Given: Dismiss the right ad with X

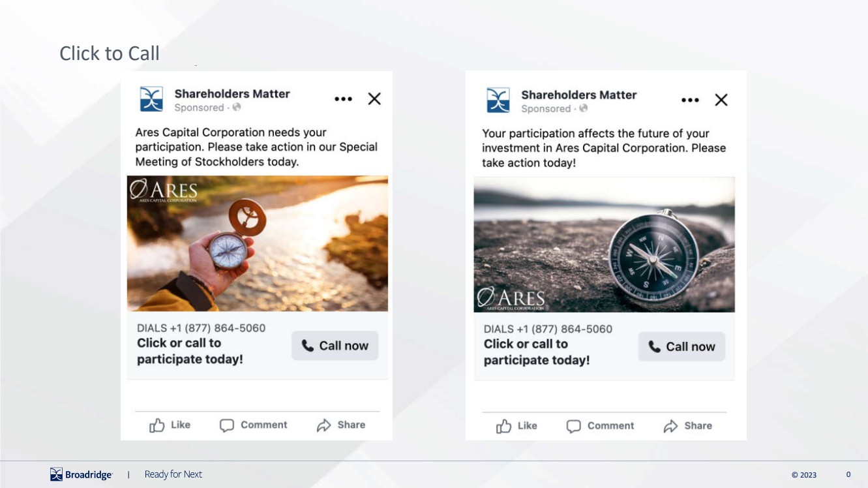Looking at the screenshot, I should [x=721, y=100].
